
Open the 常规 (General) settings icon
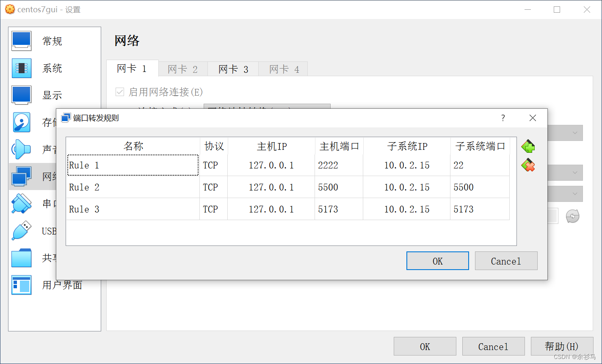click(21, 41)
